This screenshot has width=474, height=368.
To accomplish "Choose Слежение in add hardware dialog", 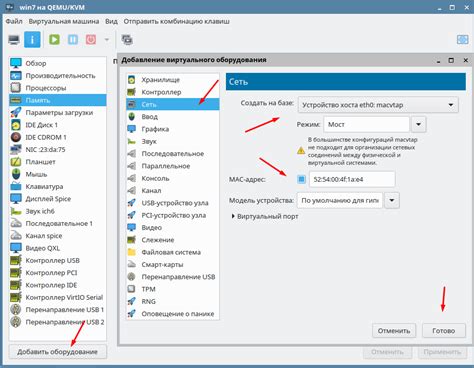I will [x=173, y=240].
